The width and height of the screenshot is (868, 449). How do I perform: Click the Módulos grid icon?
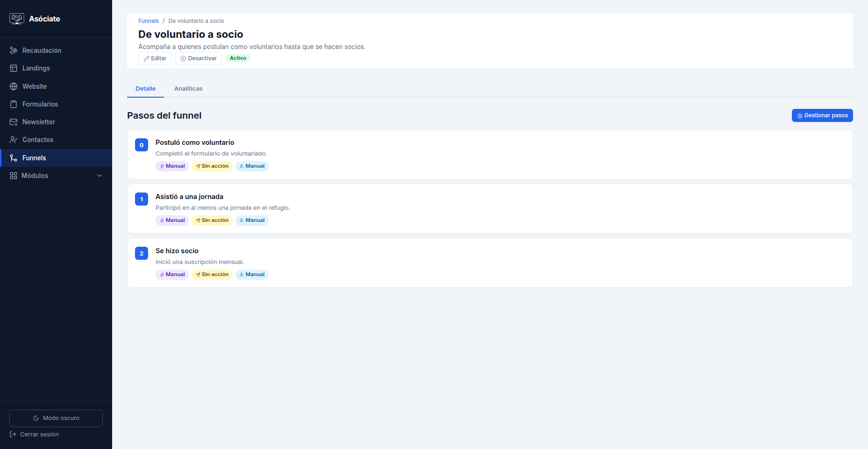click(x=14, y=176)
